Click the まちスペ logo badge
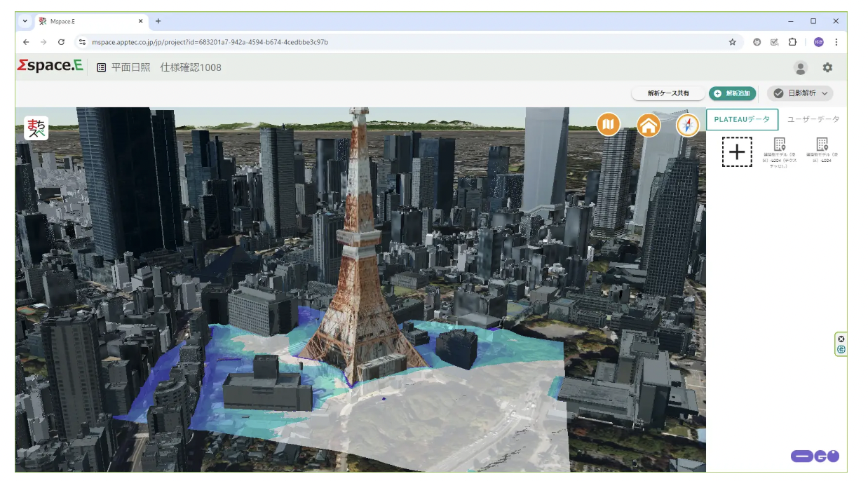This screenshot has height=481, width=868. point(36,128)
